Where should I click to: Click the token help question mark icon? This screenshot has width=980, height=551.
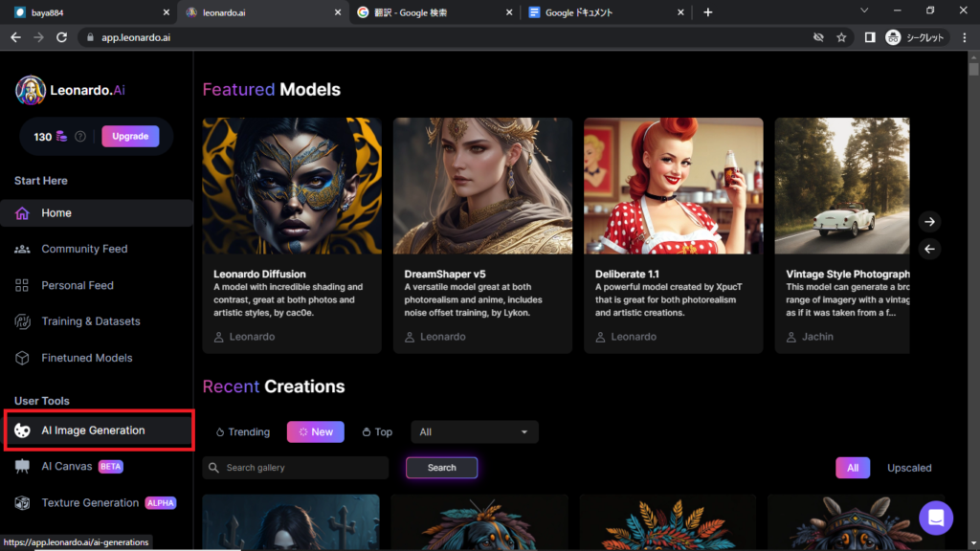[x=80, y=137]
